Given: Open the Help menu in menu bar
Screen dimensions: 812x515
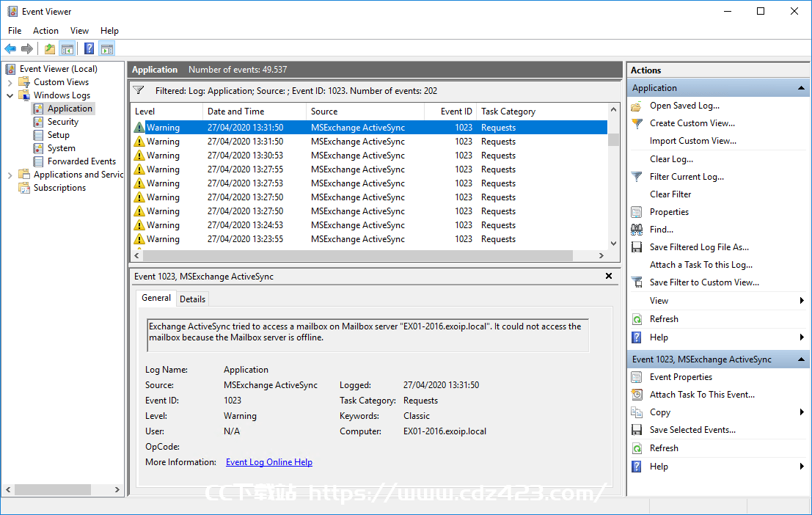Looking at the screenshot, I should [110, 31].
